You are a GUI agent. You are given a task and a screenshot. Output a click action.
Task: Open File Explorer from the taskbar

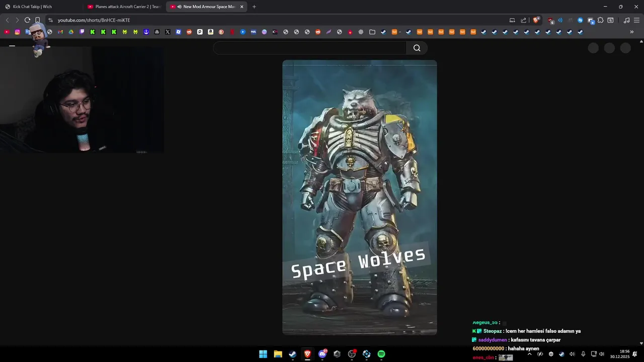(x=278, y=354)
